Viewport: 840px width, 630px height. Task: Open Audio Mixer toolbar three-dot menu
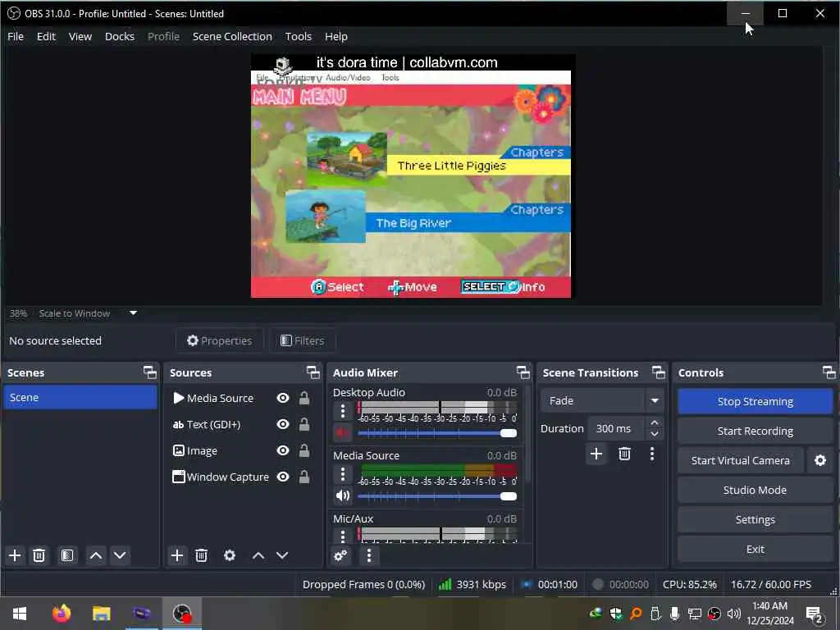coord(369,555)
